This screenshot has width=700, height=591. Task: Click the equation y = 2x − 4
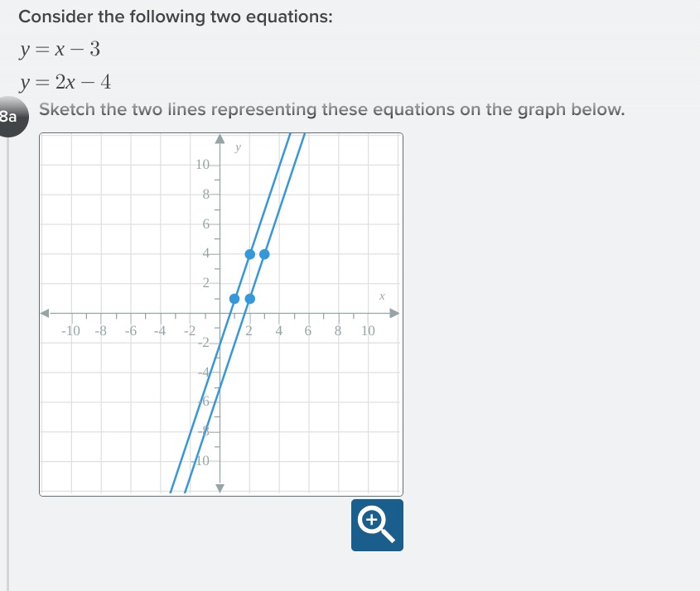(65, 82)
